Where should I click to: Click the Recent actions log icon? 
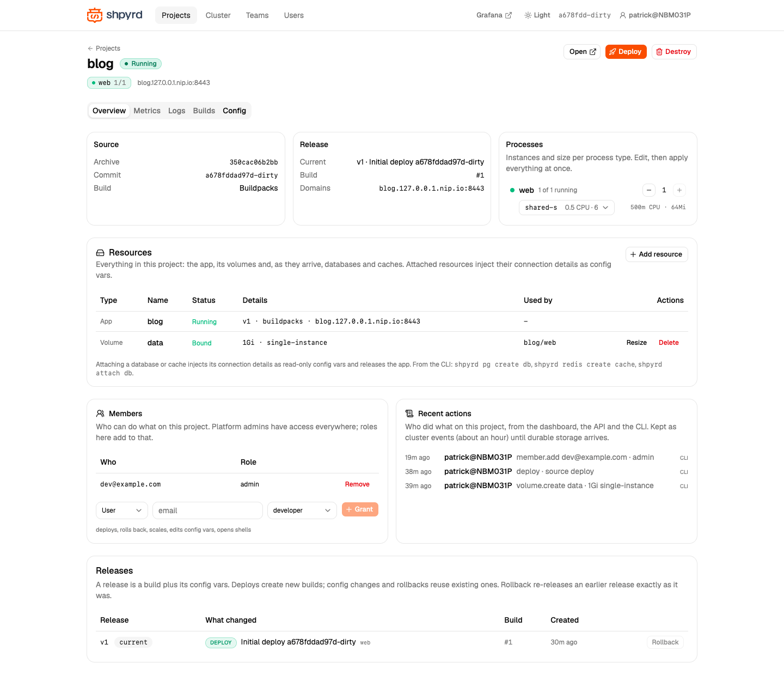coord(409,413)
